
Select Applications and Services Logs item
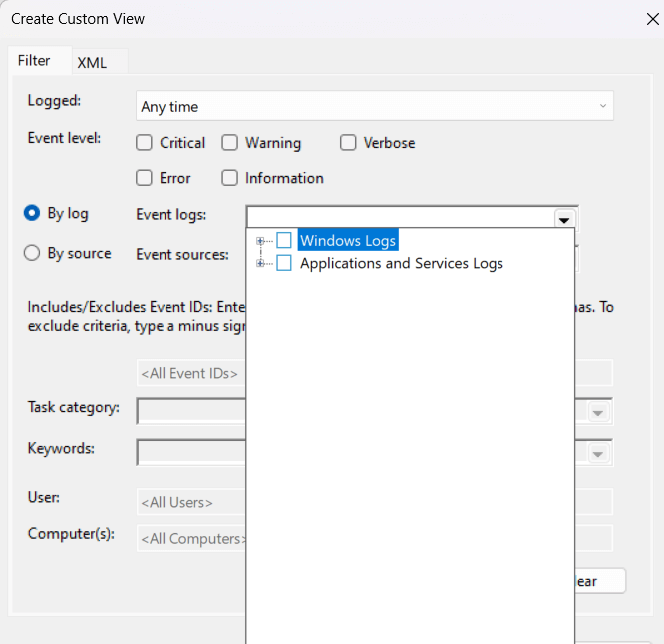(402, 263)
